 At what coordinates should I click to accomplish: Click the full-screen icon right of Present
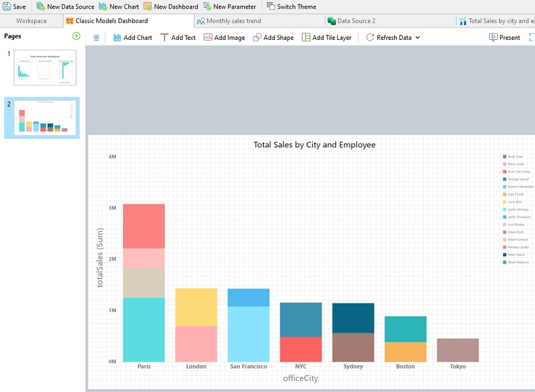tap(532, 37)
